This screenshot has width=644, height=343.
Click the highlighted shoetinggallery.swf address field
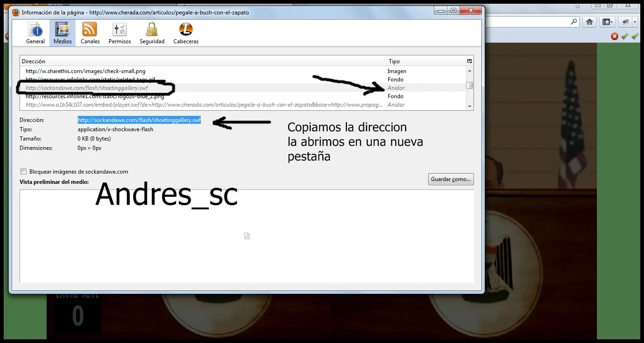click(x=139, y=120)
